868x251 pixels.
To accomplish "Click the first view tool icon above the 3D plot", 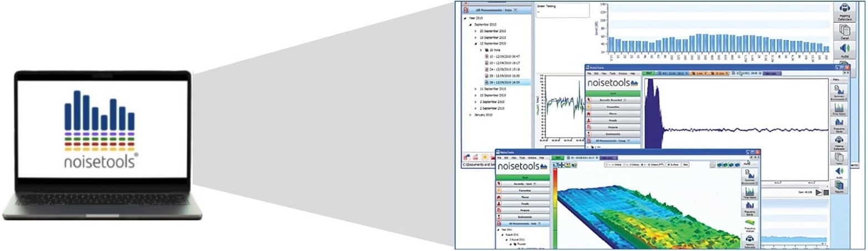I will coord(556,165).
